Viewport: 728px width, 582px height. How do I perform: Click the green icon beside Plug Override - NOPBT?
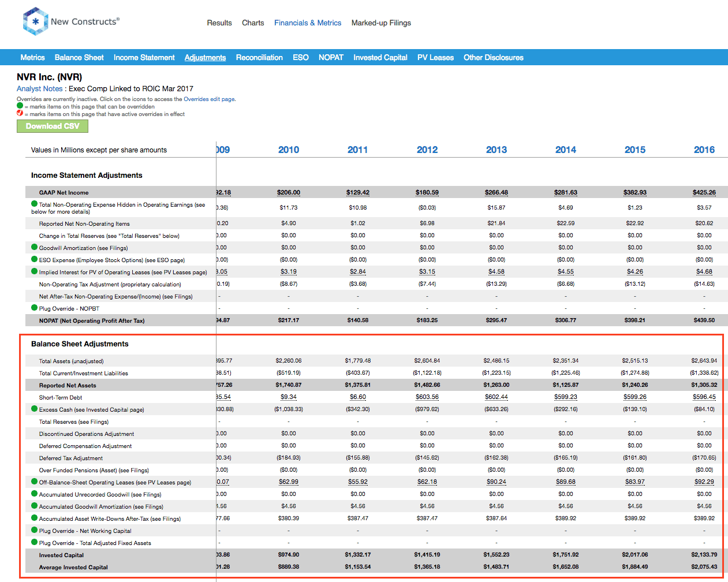(x=35, y=308)
